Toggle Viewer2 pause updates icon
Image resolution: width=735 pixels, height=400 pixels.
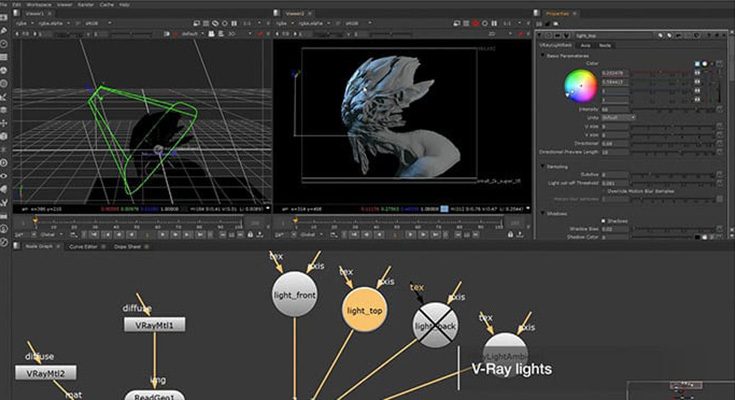point(494,23)
